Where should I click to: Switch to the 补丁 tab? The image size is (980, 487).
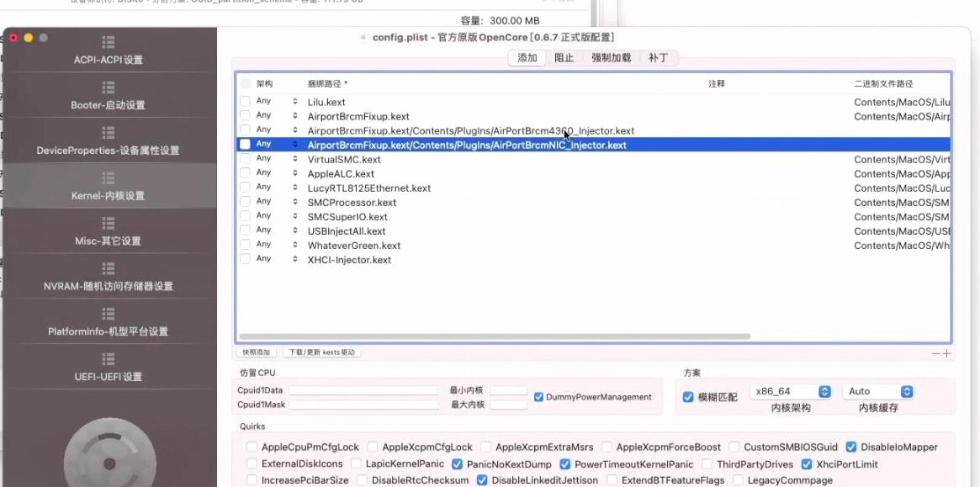(x=659, y=57)
